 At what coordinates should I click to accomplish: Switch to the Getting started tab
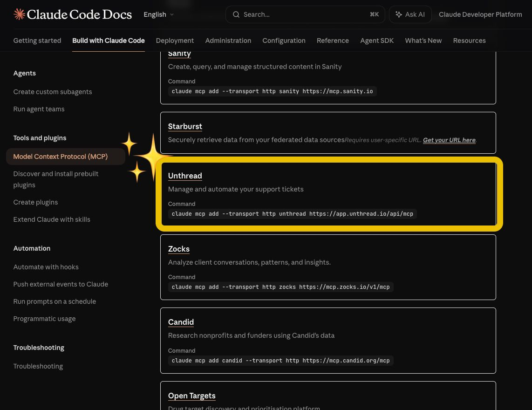[37, 41]
